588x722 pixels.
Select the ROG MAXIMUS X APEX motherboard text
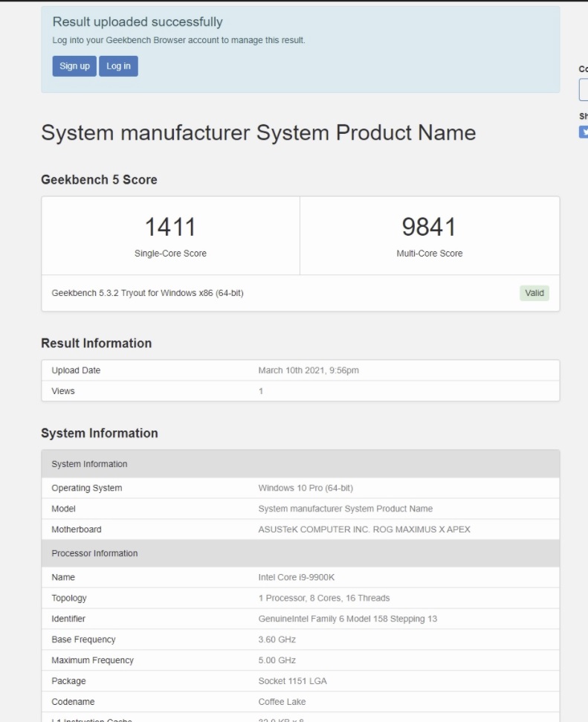tap(364, 529)
